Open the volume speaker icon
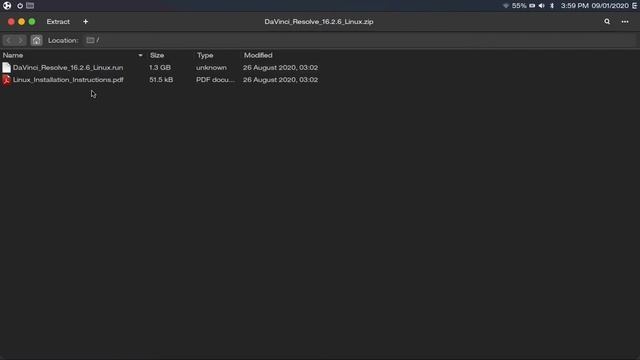Image resolution: width=640 pixels, height=360 pixels. click(x=542, y=6)
